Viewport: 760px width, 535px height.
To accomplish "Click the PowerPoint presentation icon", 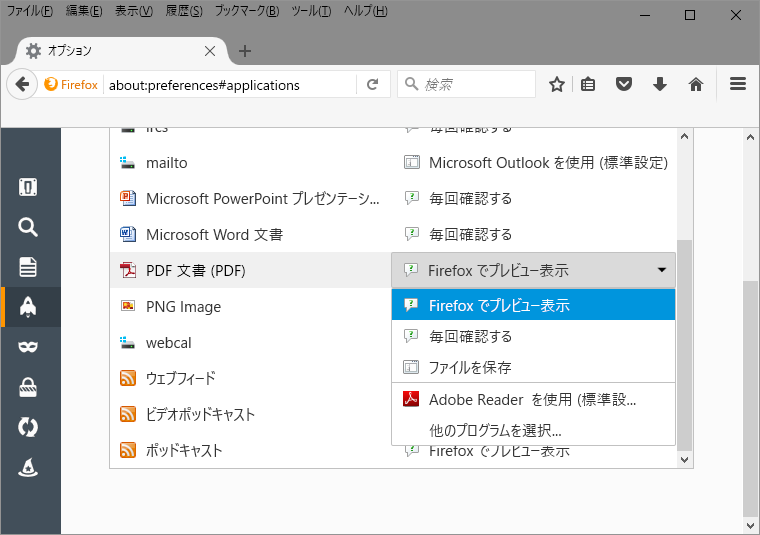I will pyautogui.click(x=128, y=198).
